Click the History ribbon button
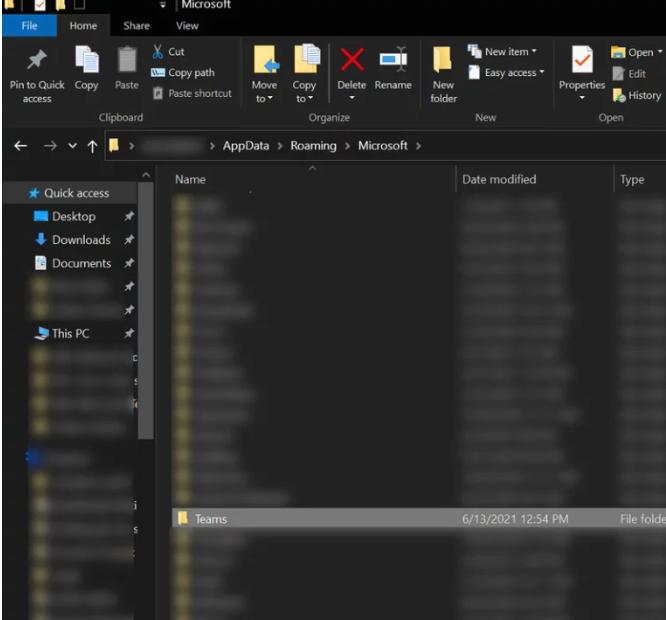Viewport: 666px width, 620px height. pyautogui.click(x=637, y=95)
